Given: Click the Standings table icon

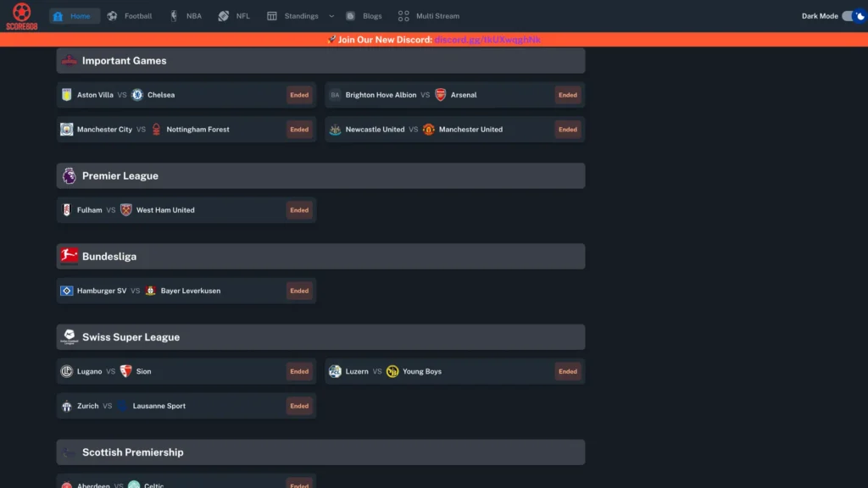Looking at the screenshot, I should [272, 16].
